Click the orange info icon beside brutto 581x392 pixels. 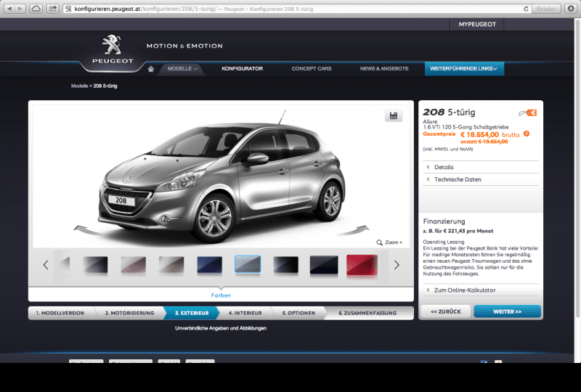tap(526, 134)
